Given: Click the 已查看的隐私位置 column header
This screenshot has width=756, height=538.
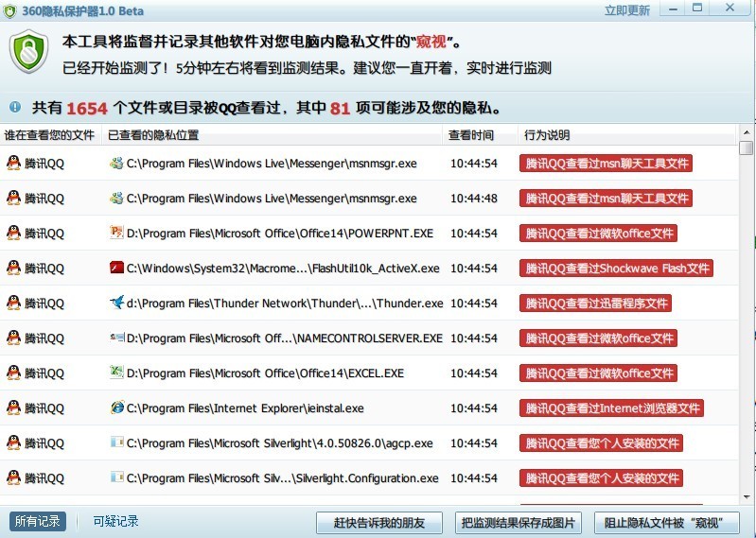Looking at the screenshot, I should click(x=272, y=135).
